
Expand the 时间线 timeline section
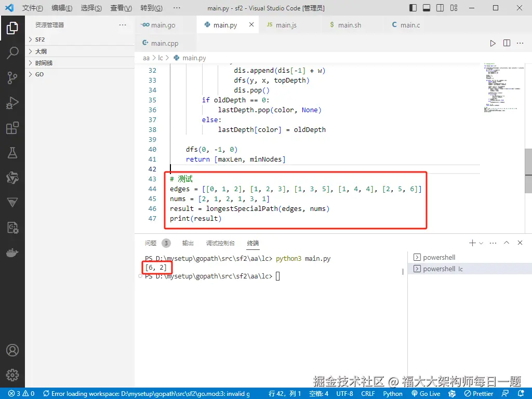(x=80, y=63)
